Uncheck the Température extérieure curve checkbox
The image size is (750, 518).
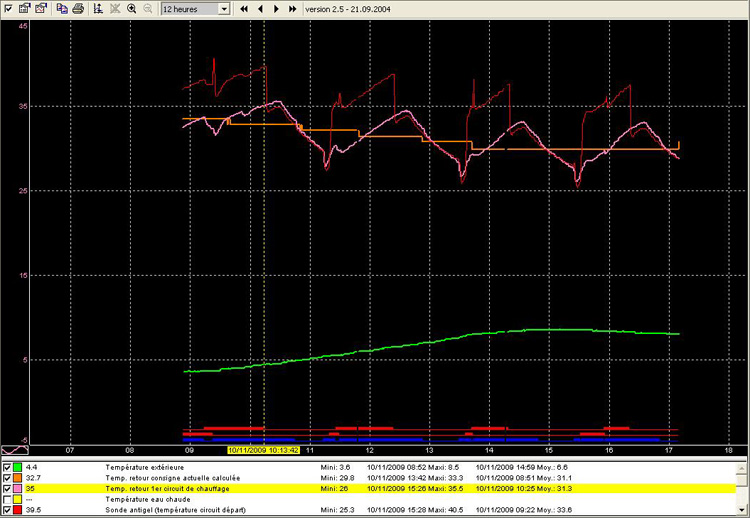tap(7, 467)
